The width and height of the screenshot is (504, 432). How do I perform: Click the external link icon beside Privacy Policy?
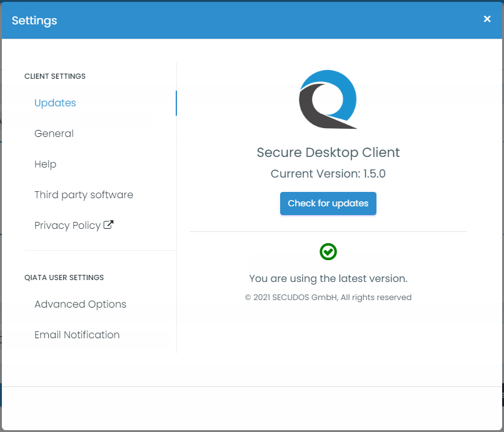click(x=108, y=225)
